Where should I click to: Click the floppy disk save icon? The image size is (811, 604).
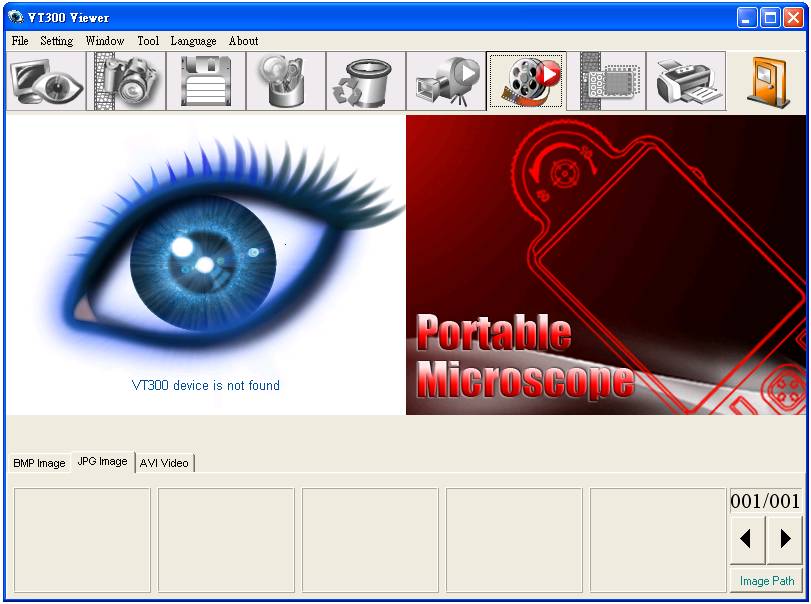(x=206, y=81)
